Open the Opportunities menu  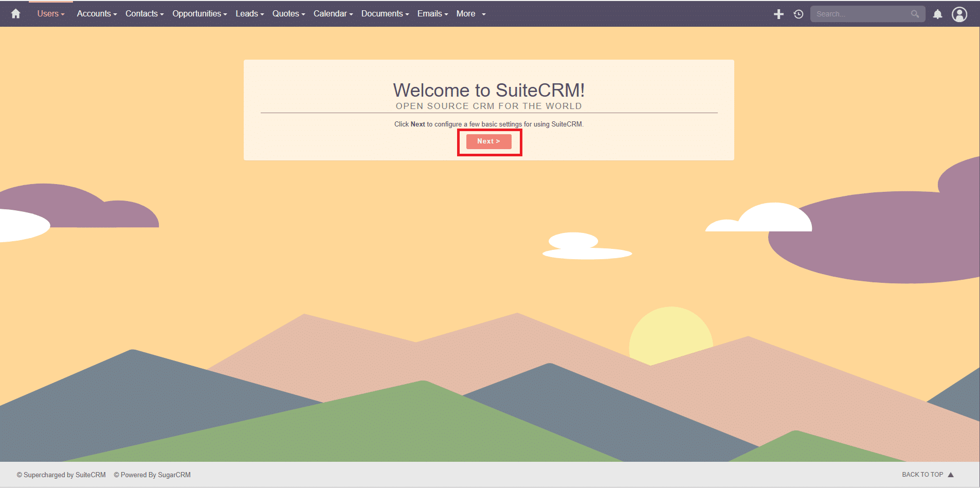(199, 14)
